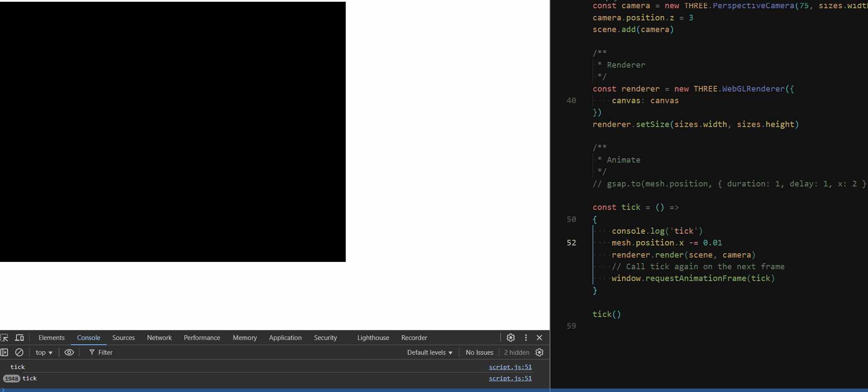Viewport: 868px width, 392px height.
Task: Click the commented-out gsap.to line
Action: point(730,184)
